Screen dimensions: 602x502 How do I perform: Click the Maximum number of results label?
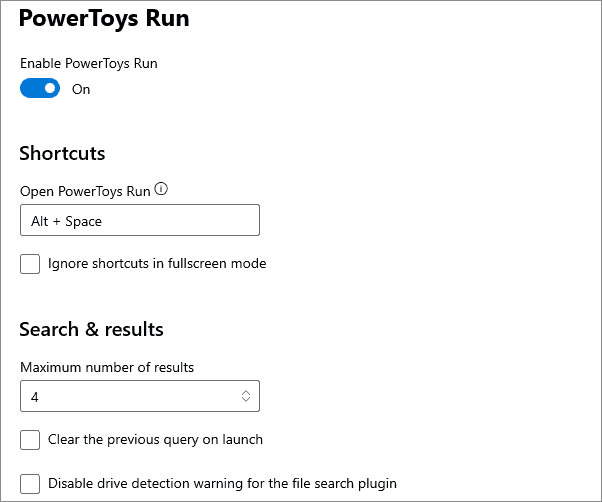(107, 367)
